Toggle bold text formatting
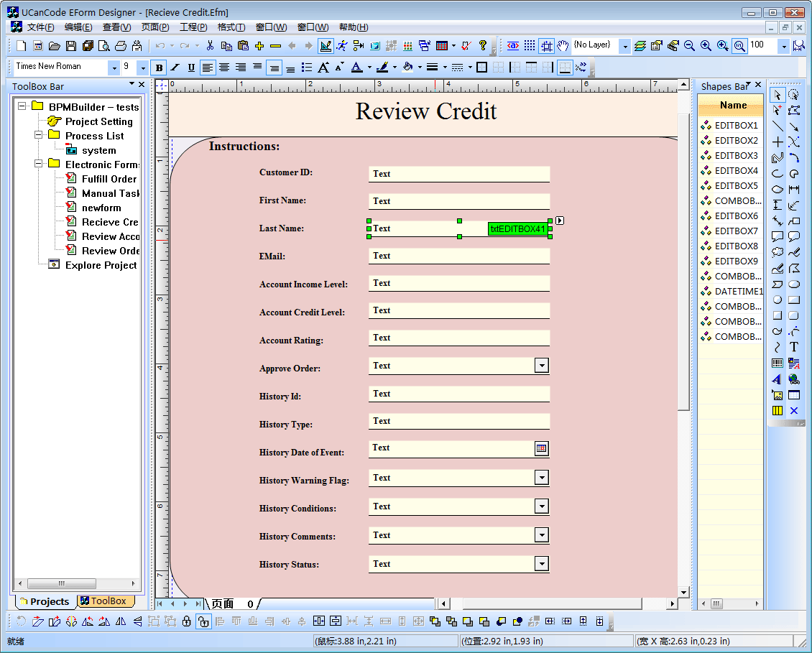 click(159, 68)
